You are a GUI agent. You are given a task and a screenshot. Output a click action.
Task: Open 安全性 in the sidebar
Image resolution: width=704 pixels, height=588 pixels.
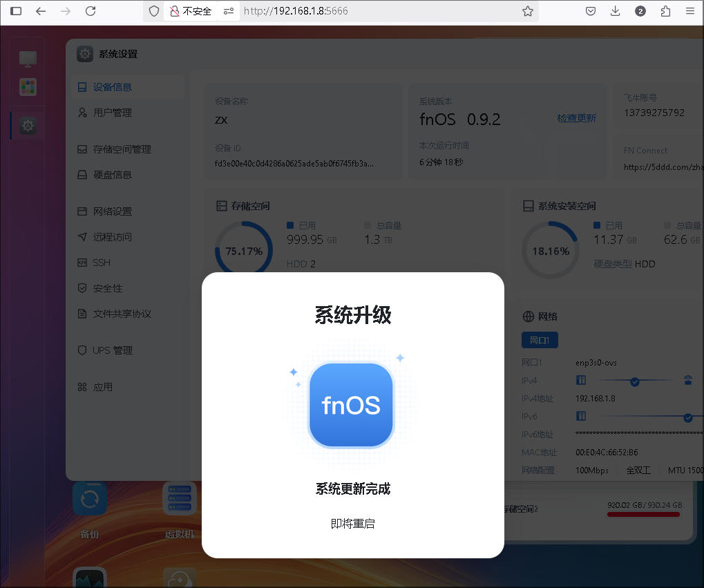128,288
